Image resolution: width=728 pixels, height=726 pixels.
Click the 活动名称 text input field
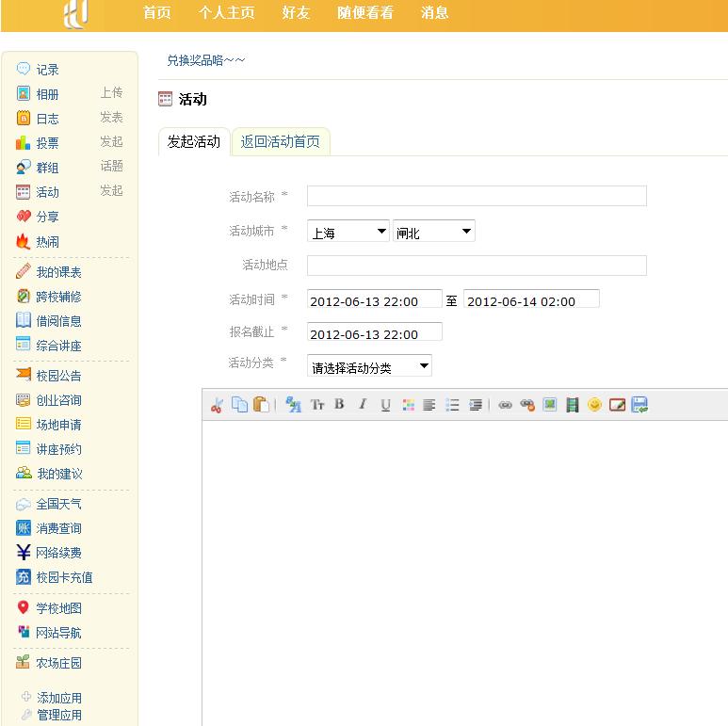click(477, 196)
